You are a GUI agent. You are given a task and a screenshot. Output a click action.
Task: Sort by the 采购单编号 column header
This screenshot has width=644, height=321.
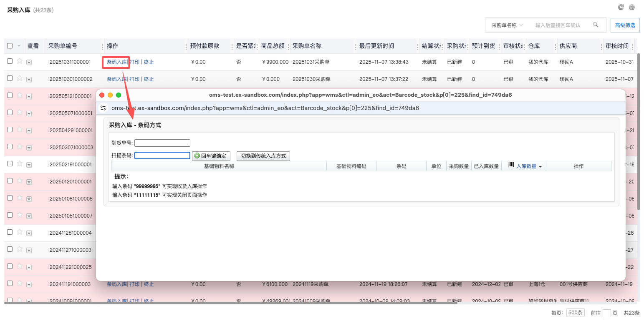coord(63,46)
